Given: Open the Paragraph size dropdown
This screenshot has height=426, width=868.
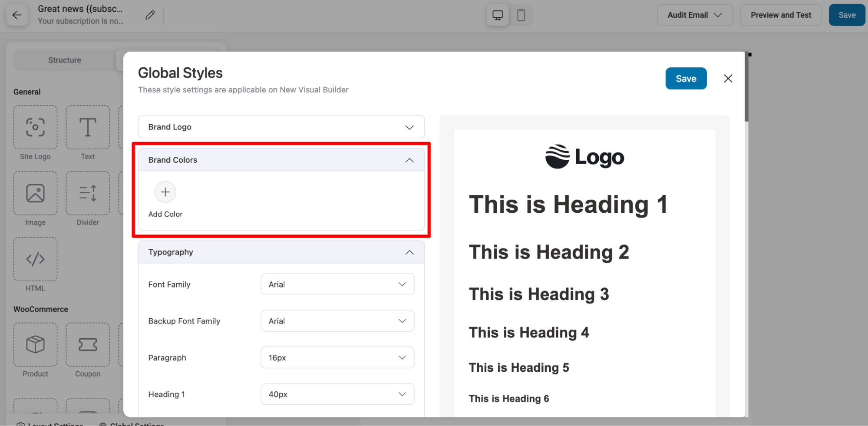Looking at the screenshot, I should 337,357.
